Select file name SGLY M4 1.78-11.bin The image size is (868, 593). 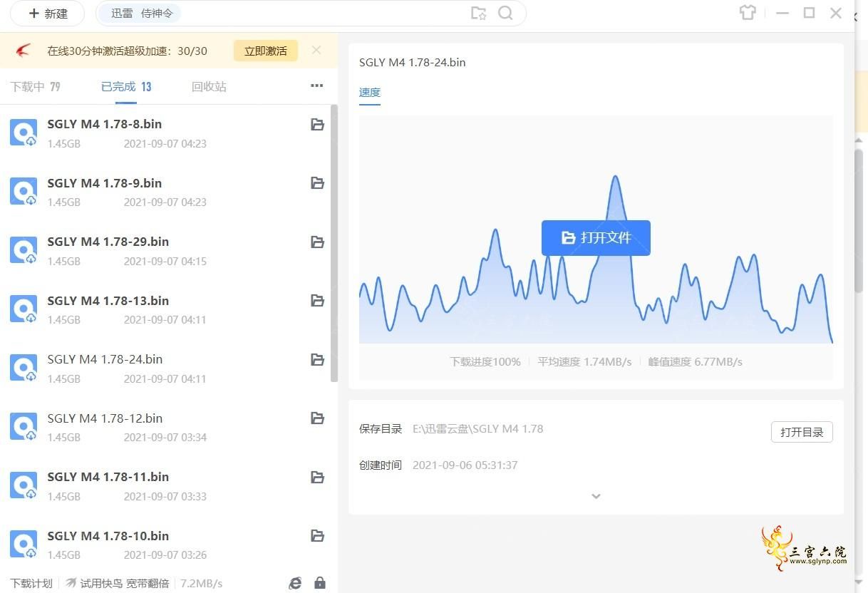click(x=108, y=477)
